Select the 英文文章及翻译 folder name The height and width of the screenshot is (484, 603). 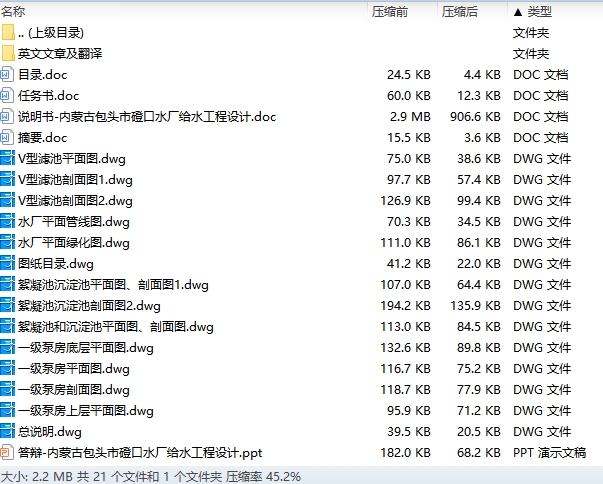coord(60,53)
